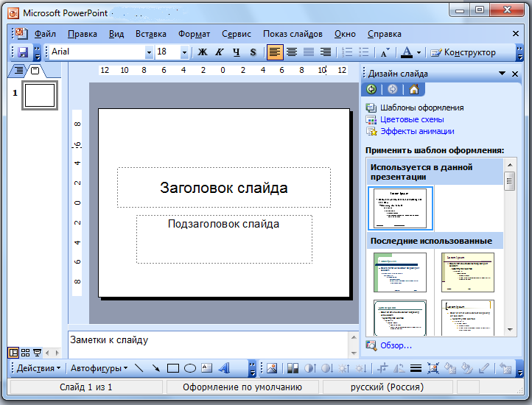Click the Заголовок слайда title placeholder
The height and width of the screenshot is (405, 532).
(x=224, y=187)
